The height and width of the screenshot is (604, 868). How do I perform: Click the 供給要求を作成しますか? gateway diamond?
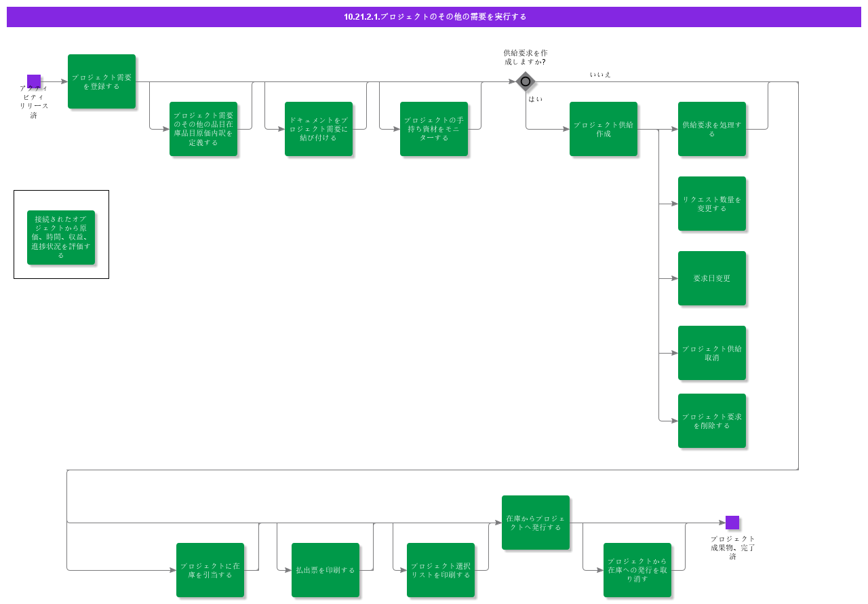[x=526, y=81]
